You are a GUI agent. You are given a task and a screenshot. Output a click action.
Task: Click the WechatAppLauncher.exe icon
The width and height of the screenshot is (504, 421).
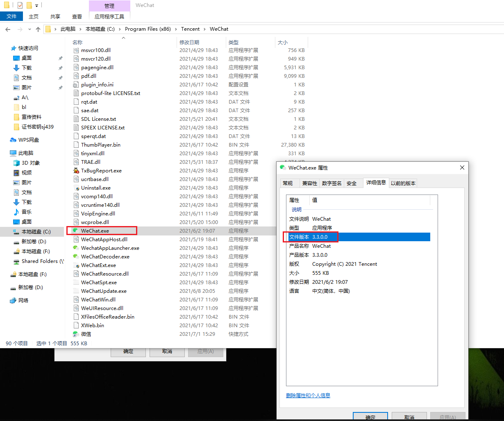[76, 248]
